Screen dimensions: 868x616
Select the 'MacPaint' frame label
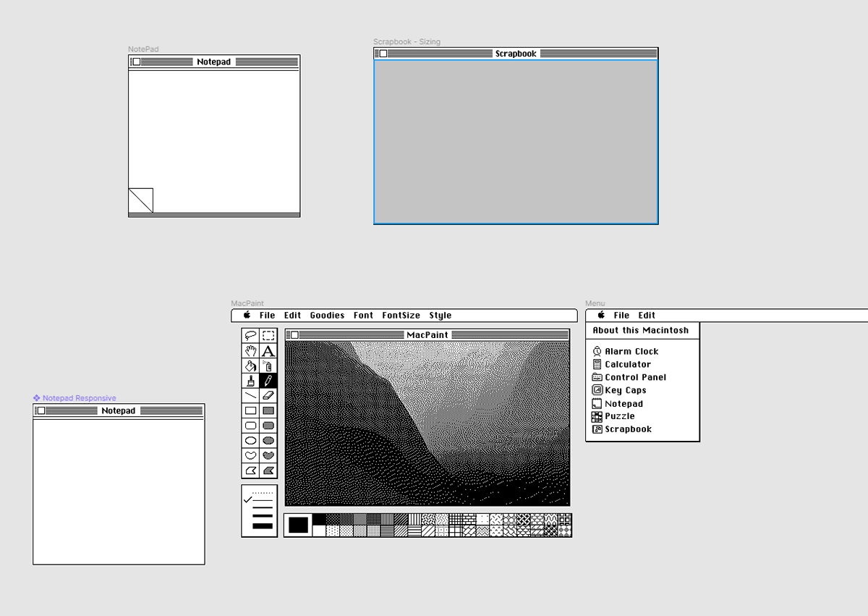(x=247, y=303)
